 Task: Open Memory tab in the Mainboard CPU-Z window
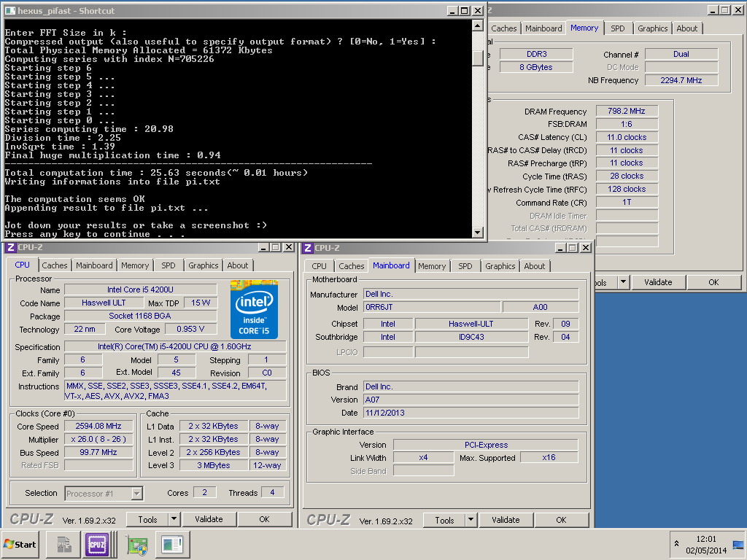click(432, 266)
